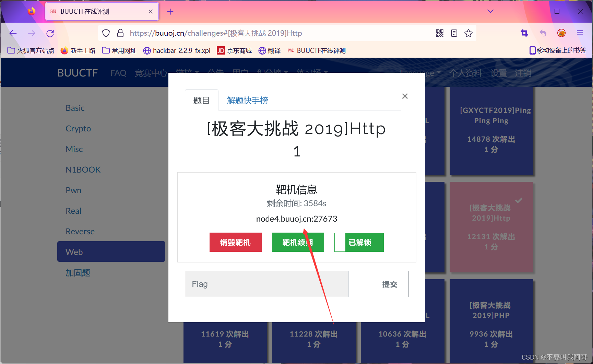Reload the page with the refresh icon
The height and width of the screenshot is (364, 593).
point(50,33)
